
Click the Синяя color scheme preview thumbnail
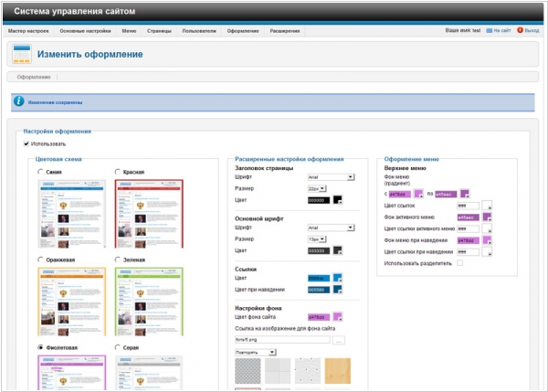click(x=71, y=213)
